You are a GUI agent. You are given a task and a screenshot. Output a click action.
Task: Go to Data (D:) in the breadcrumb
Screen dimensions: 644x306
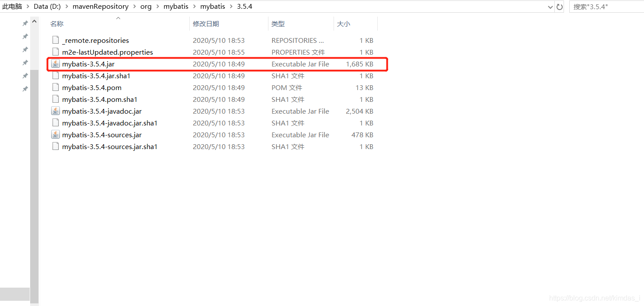pyautogui.click(x=47, y=7)
